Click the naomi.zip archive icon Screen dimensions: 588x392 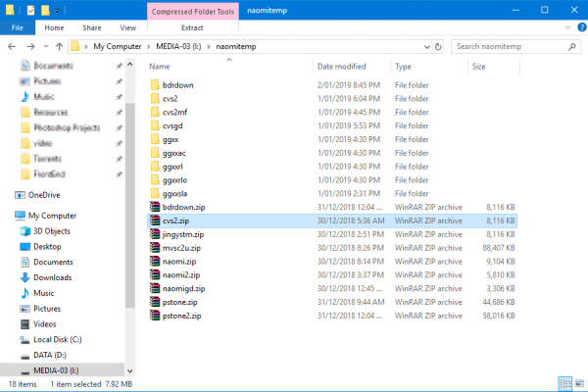155,261
